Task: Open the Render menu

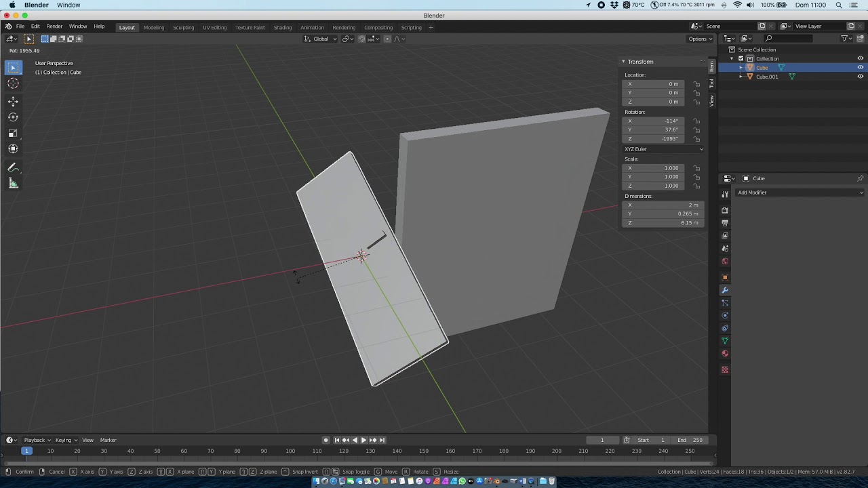Action: 54,26
